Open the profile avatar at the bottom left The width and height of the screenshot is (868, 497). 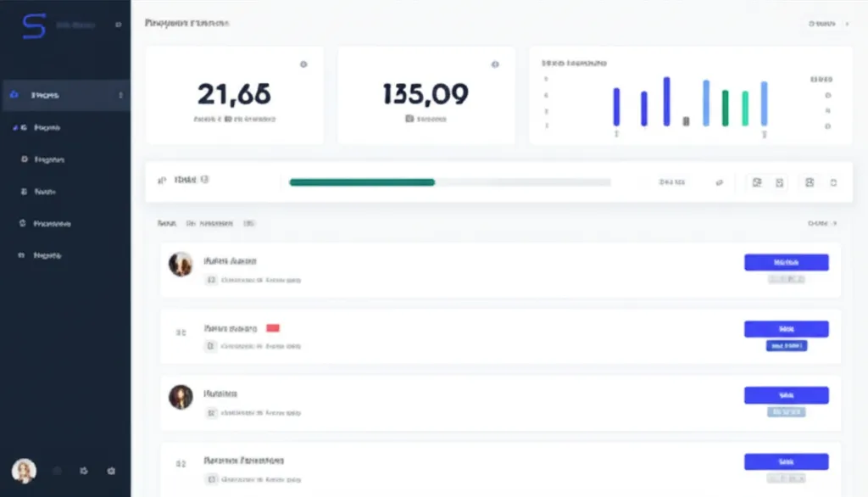coord(24,471)
